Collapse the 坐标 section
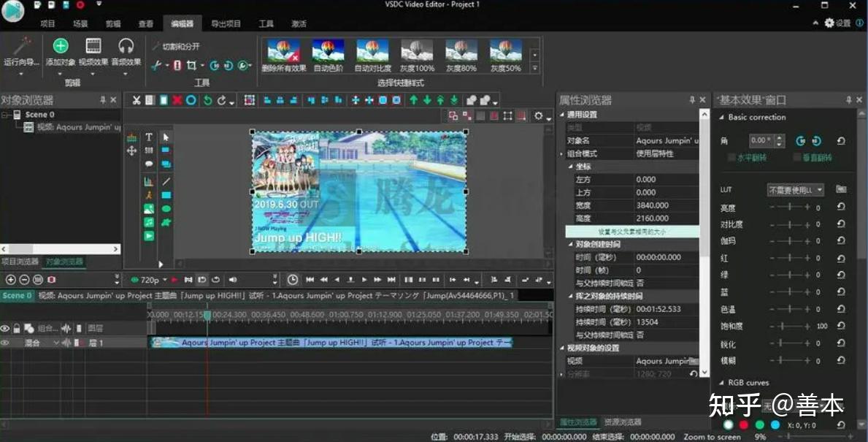 [571, 166]
